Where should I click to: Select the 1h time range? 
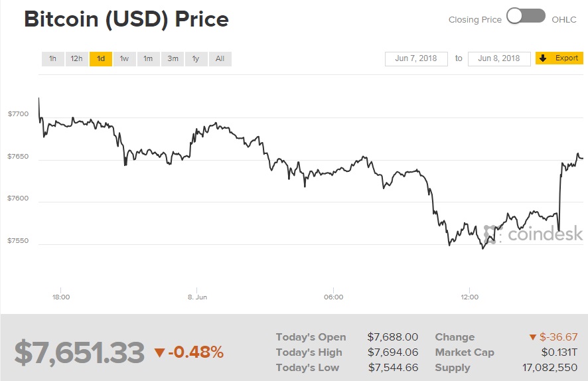point(52,58)
